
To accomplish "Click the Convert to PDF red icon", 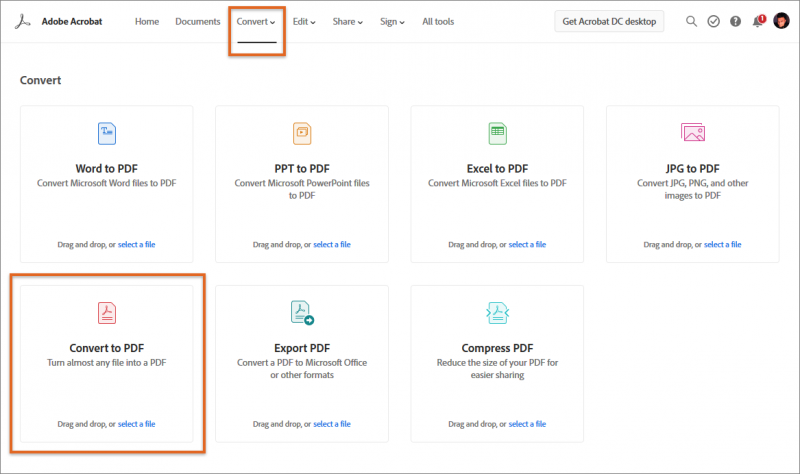I will tap(107, 313).
